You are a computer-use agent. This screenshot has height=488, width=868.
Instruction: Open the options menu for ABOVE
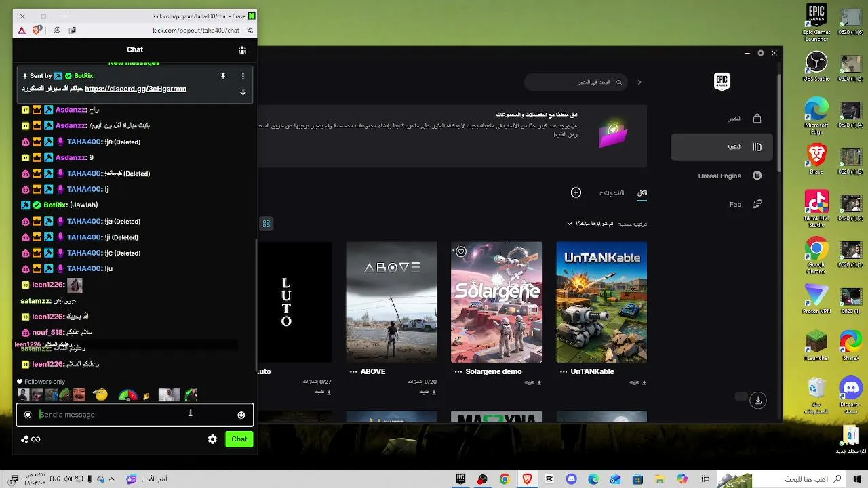(353, 372)
